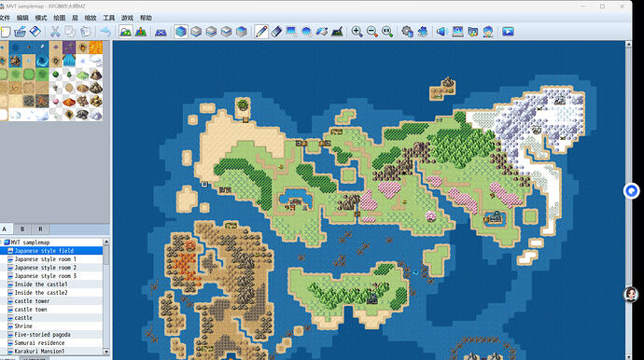
Task: Click the Paste clipboard icon
Action: click(86, 32)
